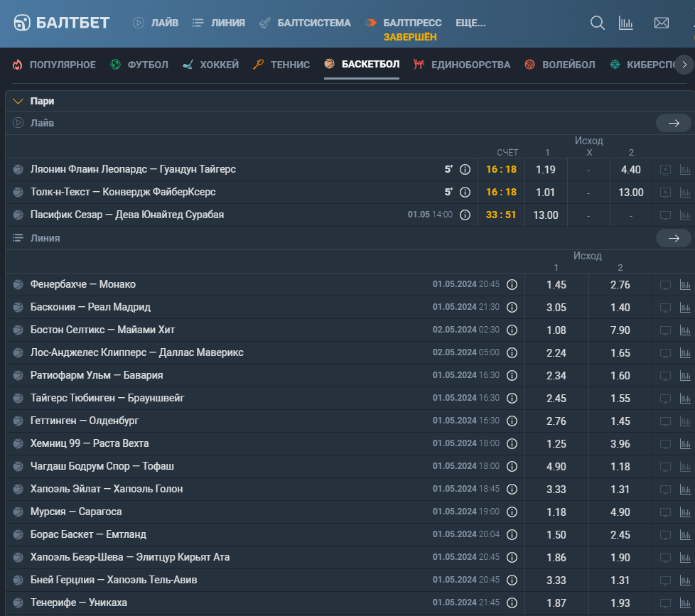Open stats chart icon for Тенерифе — Уникаха

pyautogui.click(x=685, y=603)
